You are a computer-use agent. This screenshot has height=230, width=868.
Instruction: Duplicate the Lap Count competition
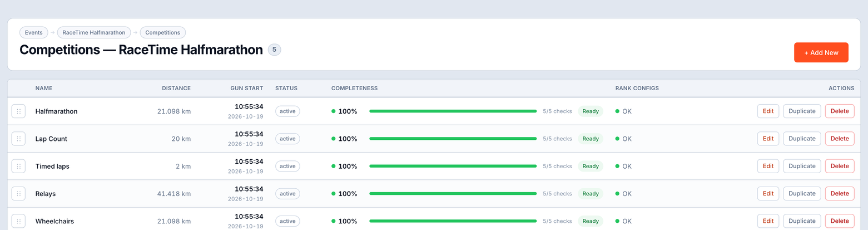tap(802, 139)
